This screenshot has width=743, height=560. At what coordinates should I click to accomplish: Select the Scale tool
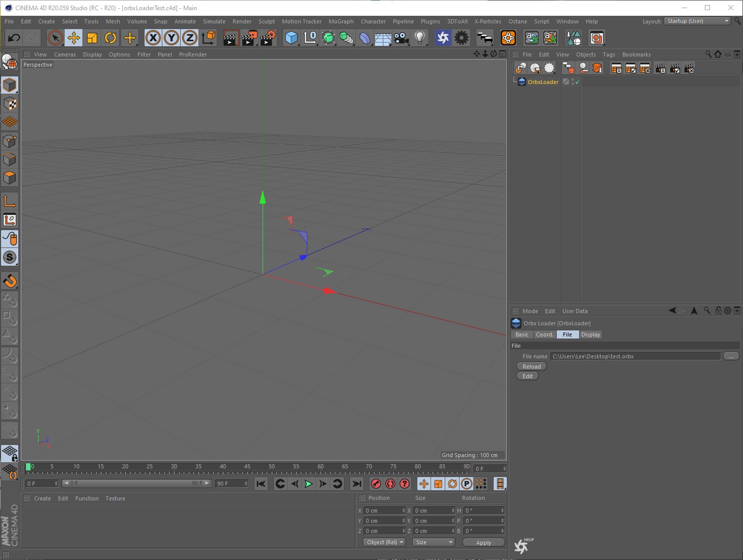pos(92,38)
